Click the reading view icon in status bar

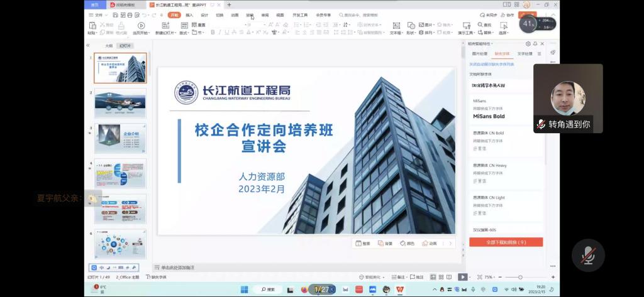click(x=449, y=278)
